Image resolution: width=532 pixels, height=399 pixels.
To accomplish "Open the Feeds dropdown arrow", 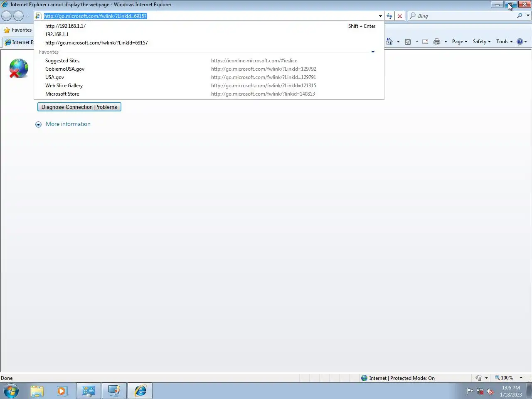I will 417,42.
